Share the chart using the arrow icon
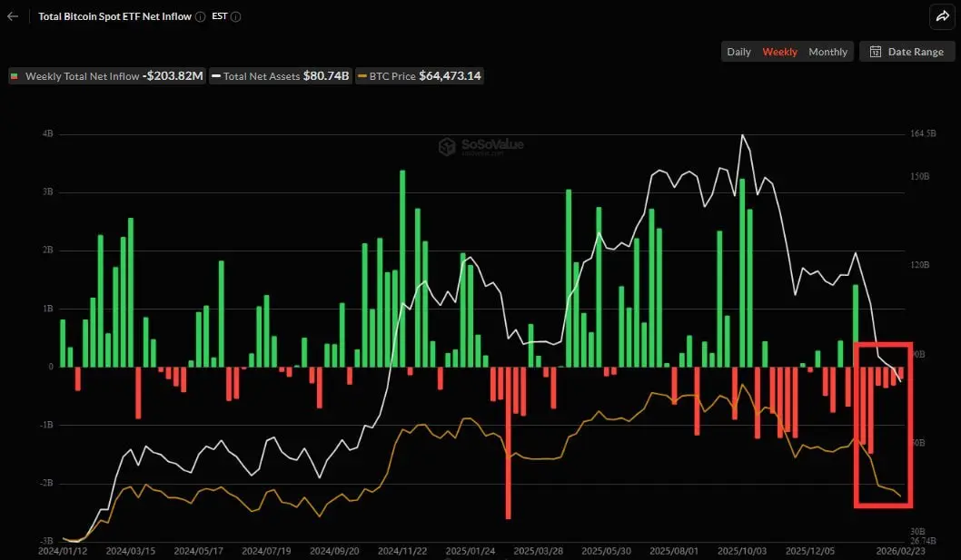The width and height of the screenshot is (961, 560). point(942,17)
